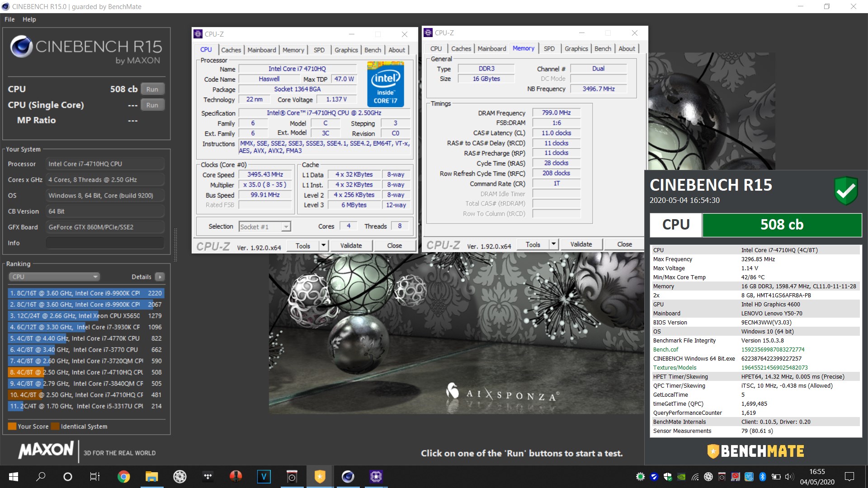Open Graphics tab in right CPU-Z window
Screen dimensions: 868x488
(576, 48)
